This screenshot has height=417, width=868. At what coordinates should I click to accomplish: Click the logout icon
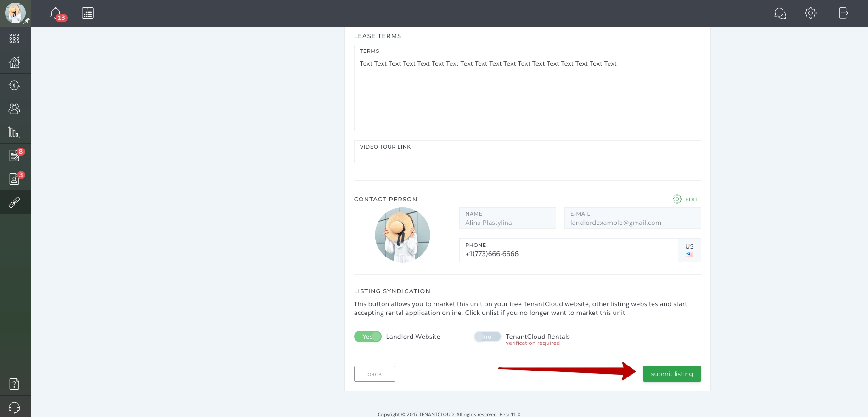pos(844,13)
